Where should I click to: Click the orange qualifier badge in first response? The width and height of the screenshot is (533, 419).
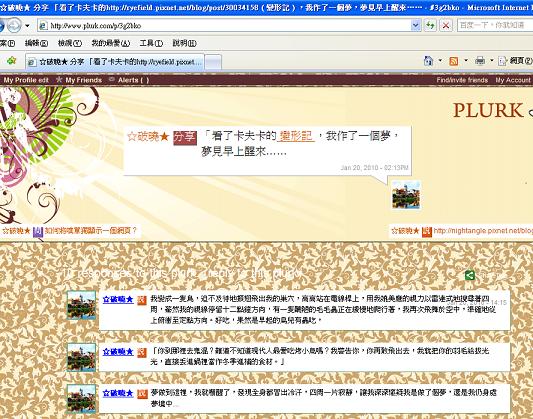point(142,300)
